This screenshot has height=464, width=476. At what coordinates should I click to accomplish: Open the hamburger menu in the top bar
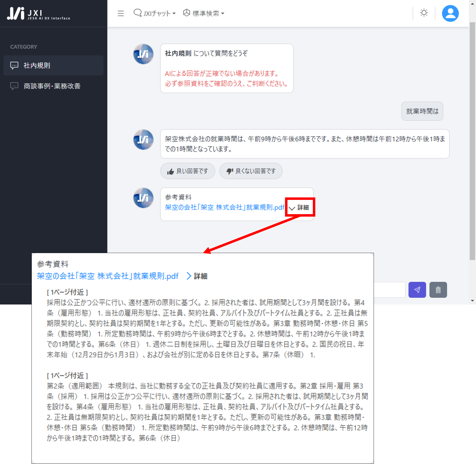121,13
